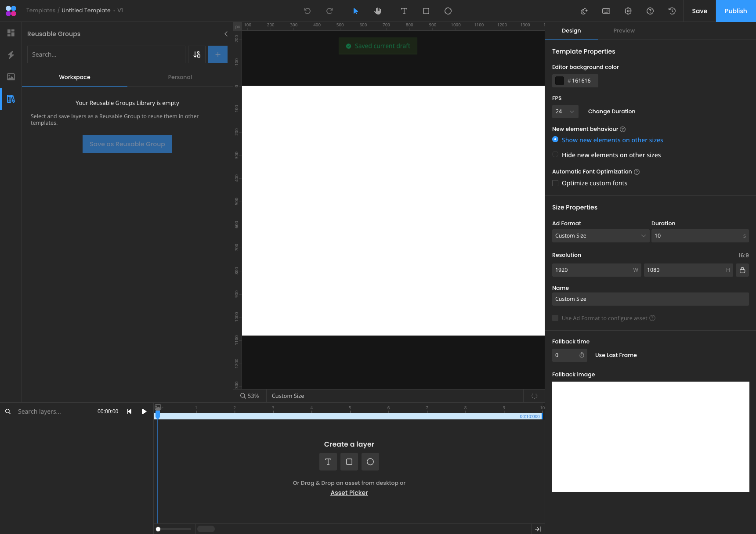Click Save as Reusable Group button
This screenshot has width=756, height=534.
tap(127, 144)
